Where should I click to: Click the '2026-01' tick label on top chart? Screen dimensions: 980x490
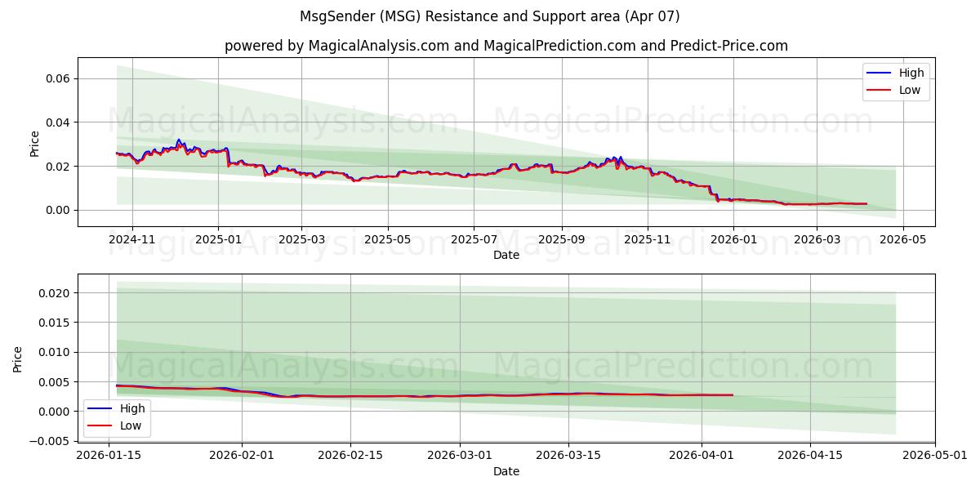coord(733,239)
